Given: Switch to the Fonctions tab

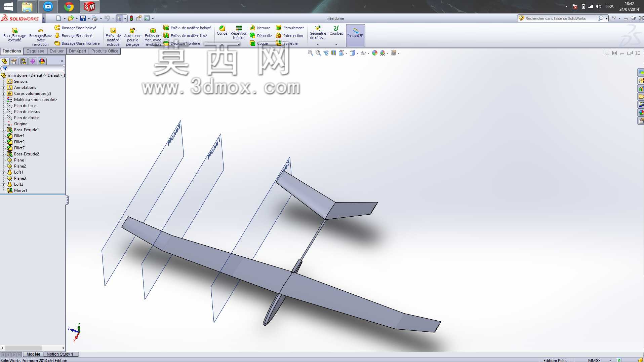Looking at the screenshot, I should (12, 51).
